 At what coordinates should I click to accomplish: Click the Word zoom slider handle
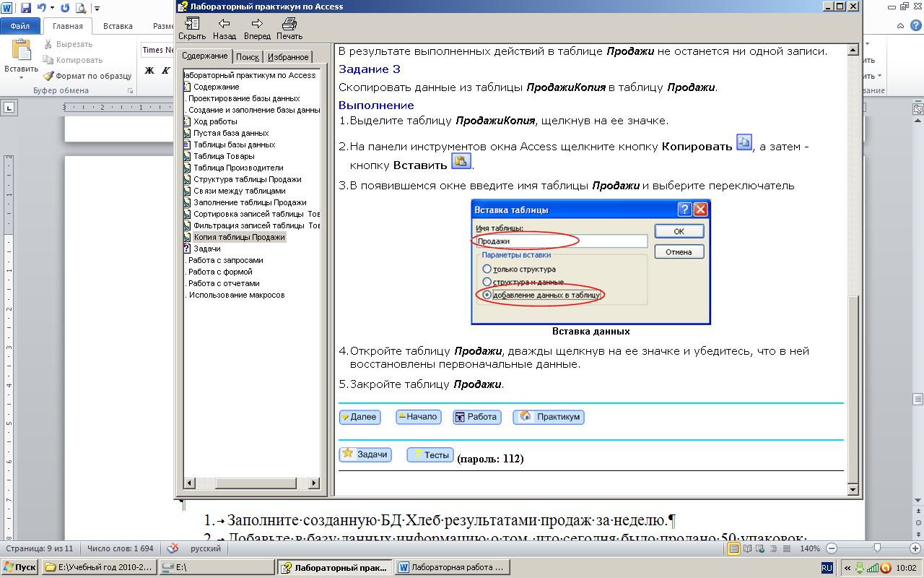click(x=876, y=548)
